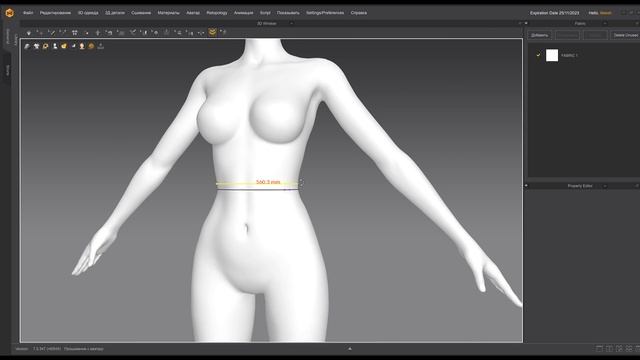Click the grey download-style icon ending the viewport row

(x=100, y=46)
